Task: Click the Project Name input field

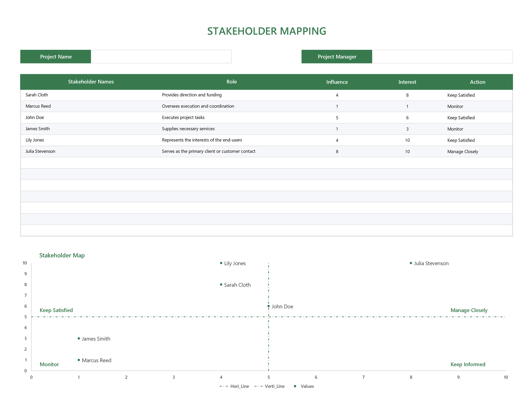Action: click(x=161, y=57)
